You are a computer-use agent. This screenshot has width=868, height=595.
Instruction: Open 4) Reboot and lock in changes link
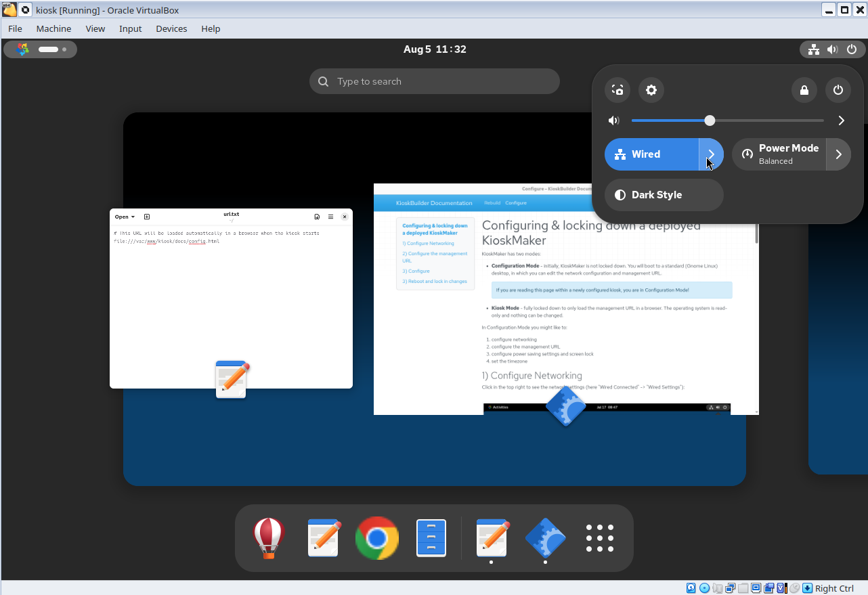click(435, 281)
